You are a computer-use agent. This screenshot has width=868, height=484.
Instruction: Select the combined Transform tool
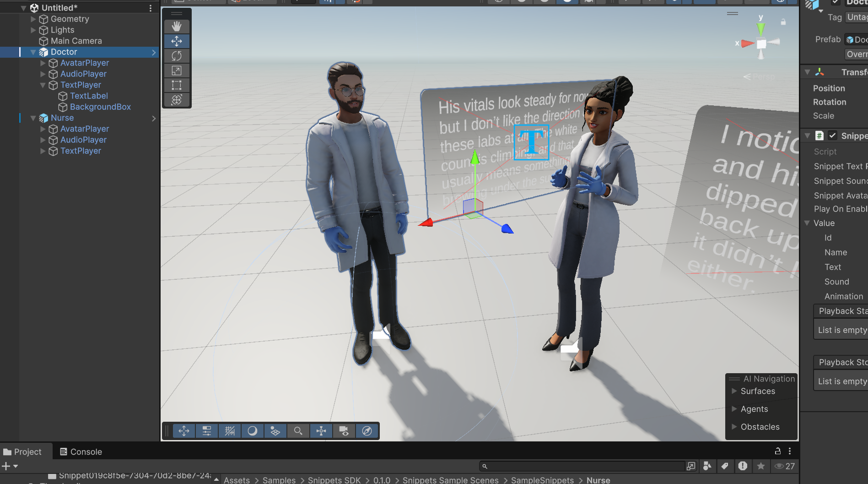177,100
